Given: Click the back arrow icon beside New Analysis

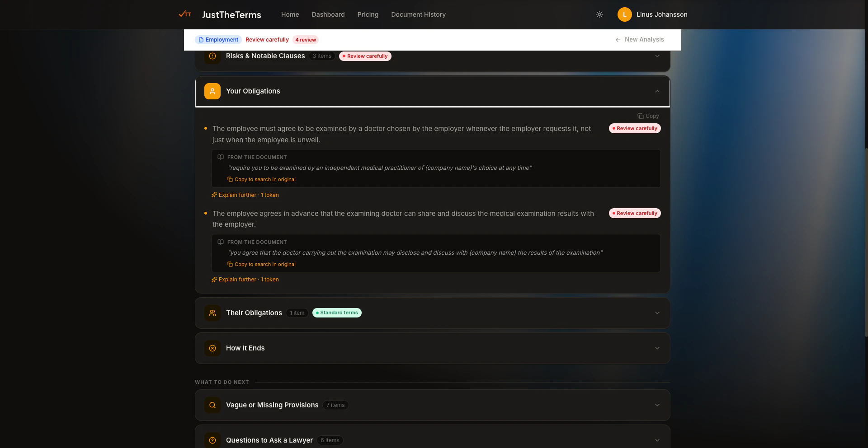Looking at the screenshot, I should (618, 40).
